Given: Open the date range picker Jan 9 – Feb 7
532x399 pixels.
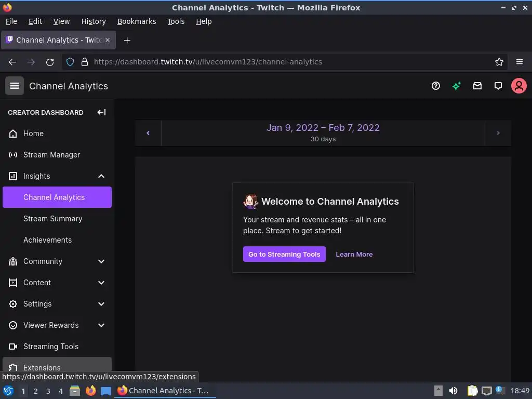Looking at the screenshot, I should click(x=323, y=132).
